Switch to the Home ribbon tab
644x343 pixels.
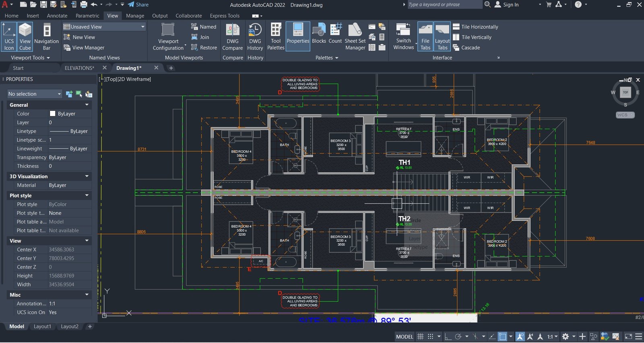[12, 16]
